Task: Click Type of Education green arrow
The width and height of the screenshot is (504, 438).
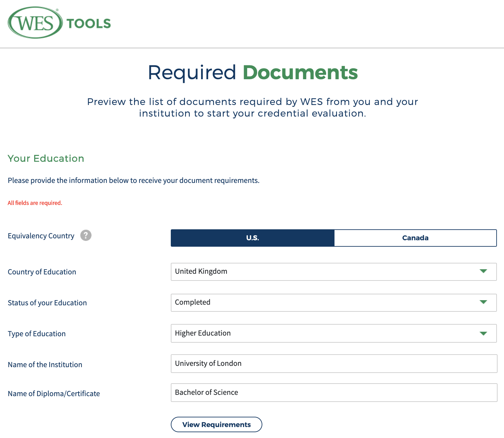Action: 483,333
